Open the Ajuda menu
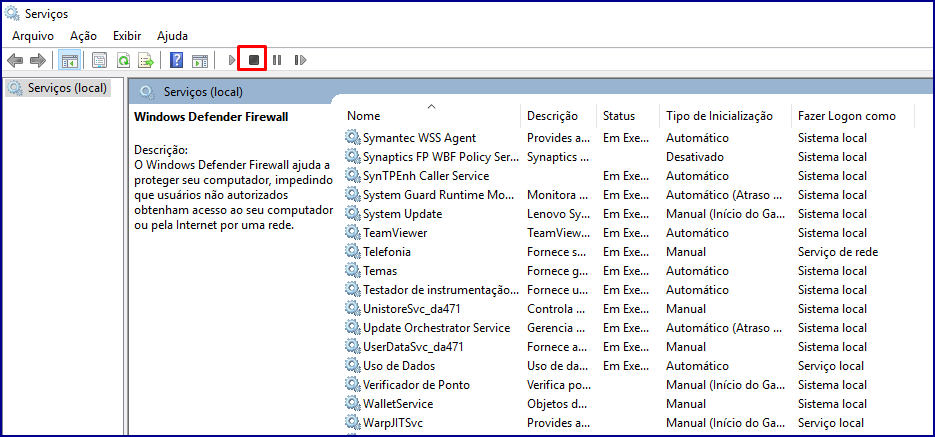935x437 pixels. [172, 36]
